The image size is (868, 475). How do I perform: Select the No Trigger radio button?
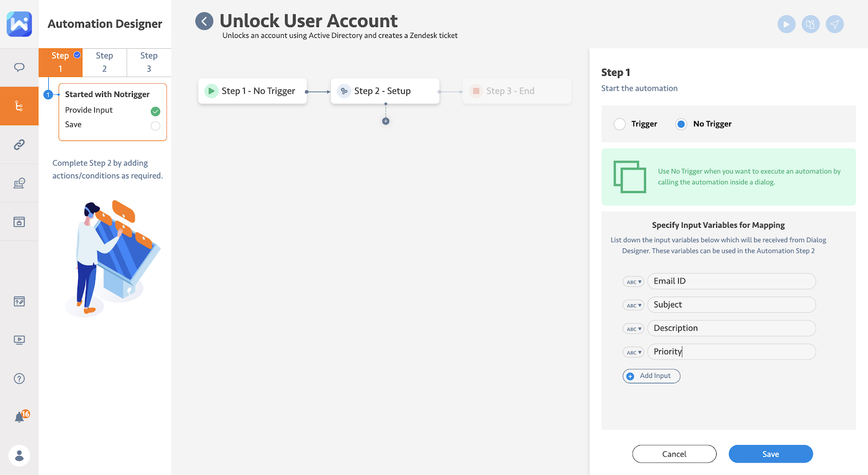(681, 124)
